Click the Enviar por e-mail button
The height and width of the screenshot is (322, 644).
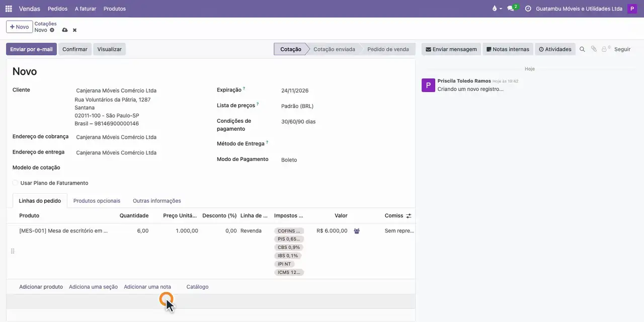coord(31,49)
